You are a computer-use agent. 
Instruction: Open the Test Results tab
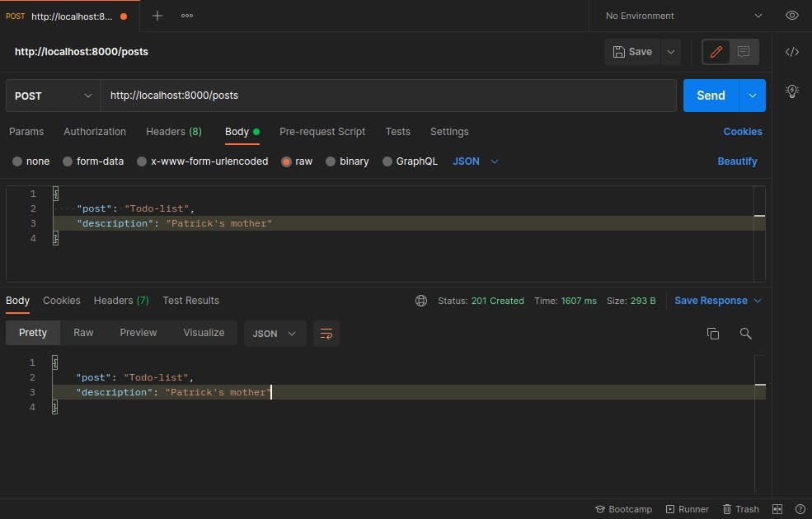[190, 301]
